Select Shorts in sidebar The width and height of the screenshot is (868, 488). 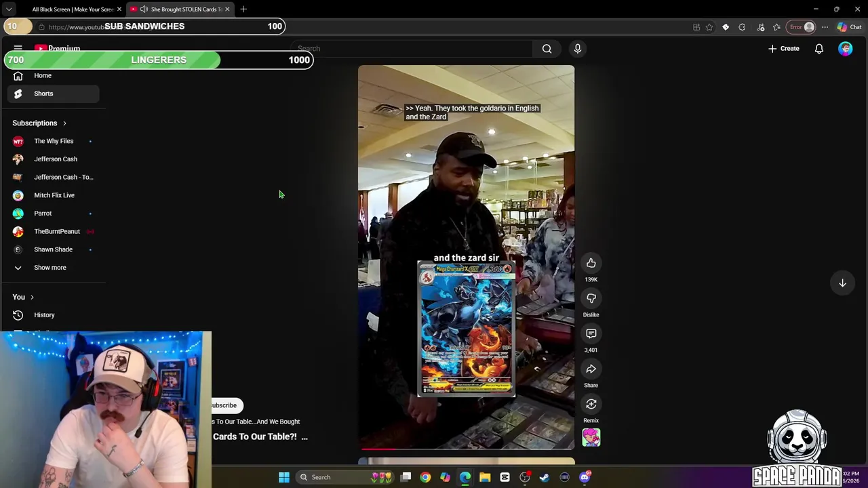click(x=54, y=94)
